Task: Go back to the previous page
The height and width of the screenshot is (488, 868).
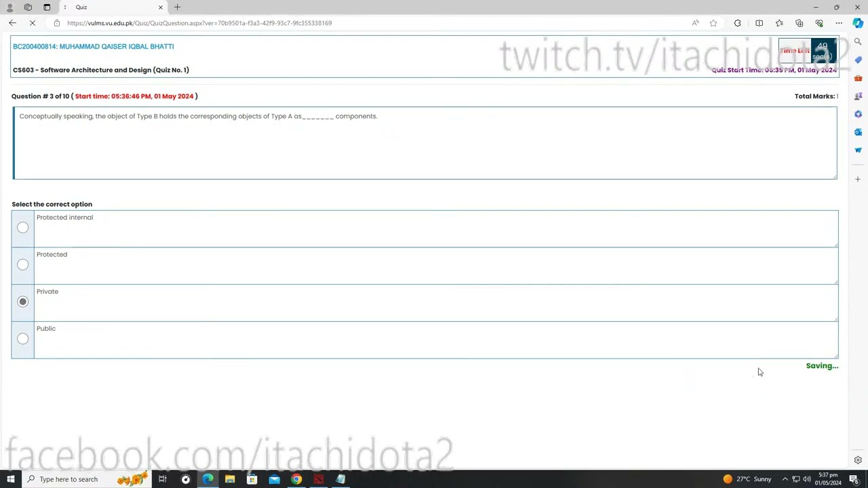Action: point(12,23)
